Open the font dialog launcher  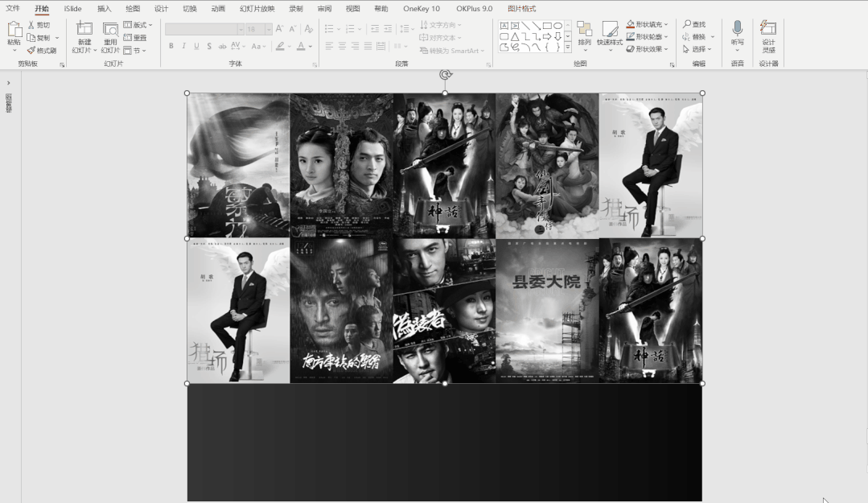[x=315, y=65]
